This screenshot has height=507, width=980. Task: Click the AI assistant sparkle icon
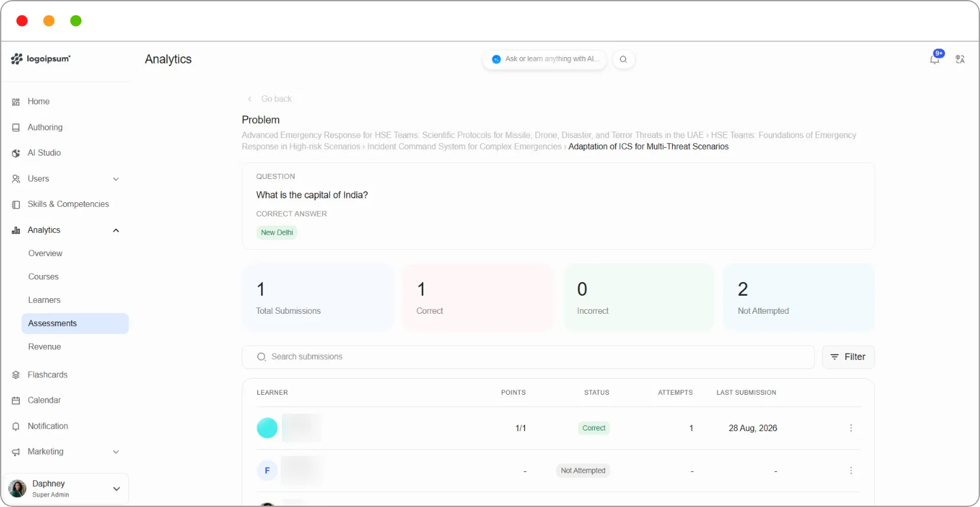[x=496, y=59]
